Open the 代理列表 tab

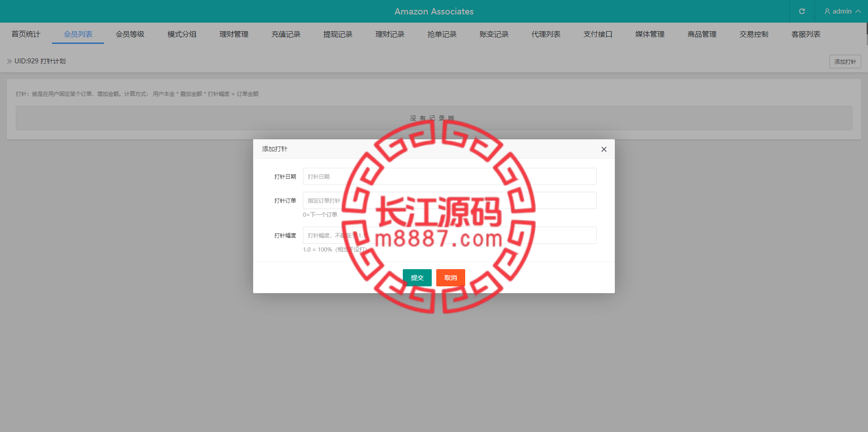(546, 34)
